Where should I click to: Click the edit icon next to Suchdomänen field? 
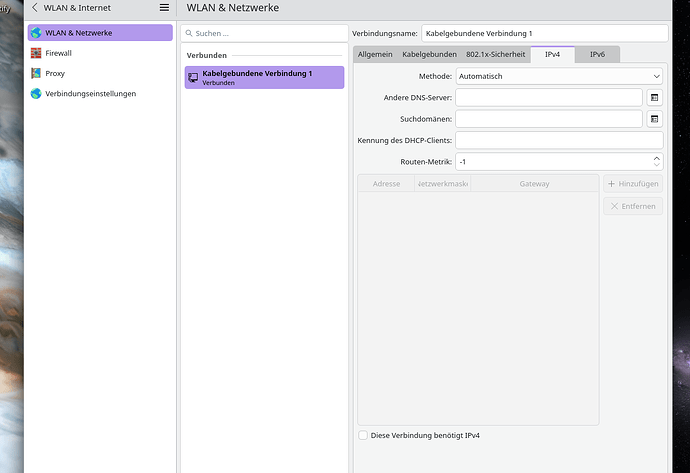coord(654,119)
